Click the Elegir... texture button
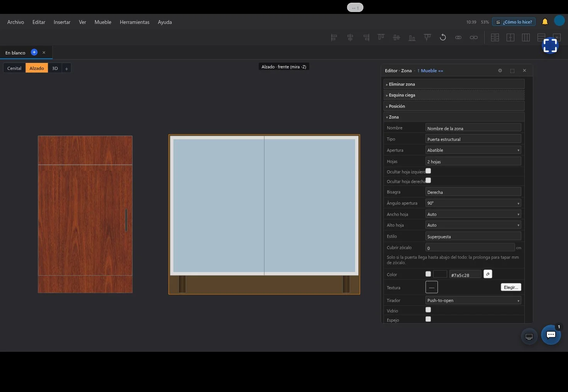The image size is (568, 392). (511, 287)
